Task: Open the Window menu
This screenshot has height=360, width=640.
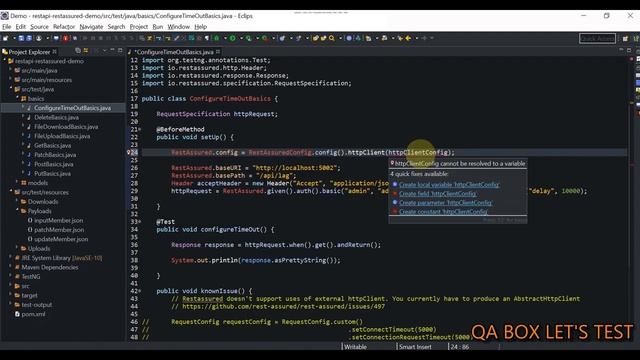Action: click(x=178, y=27)
